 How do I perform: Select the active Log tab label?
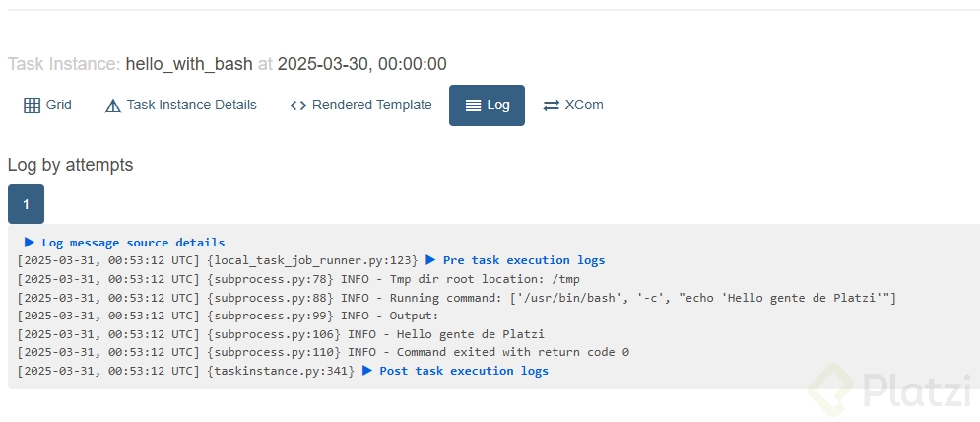pos(498,105)
